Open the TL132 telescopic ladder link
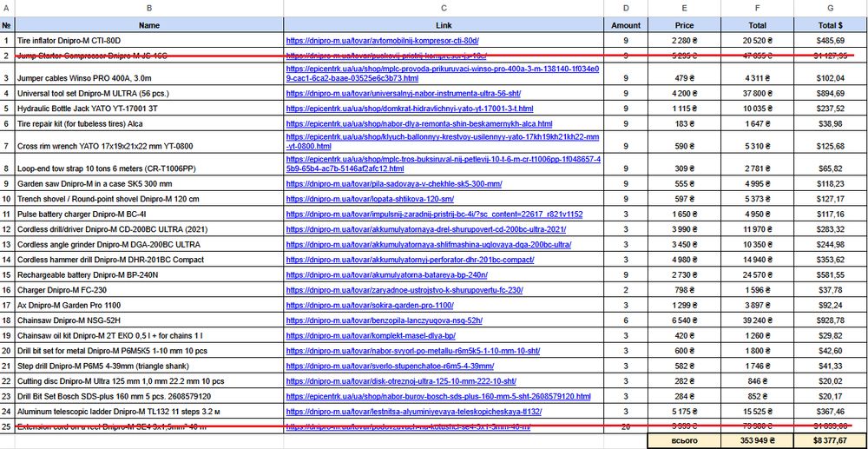Screen dimensions: 868x449 (x=413, y=412)
